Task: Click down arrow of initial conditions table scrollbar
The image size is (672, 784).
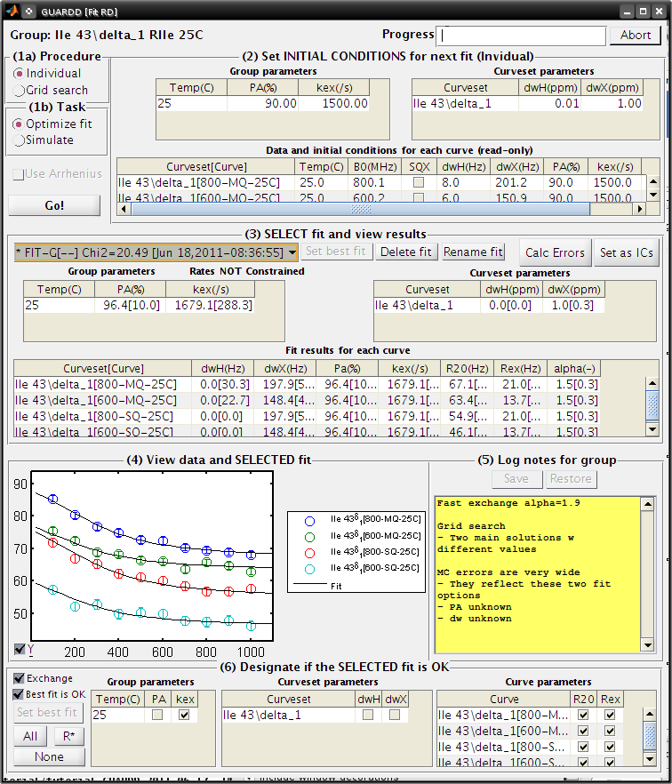Action: 653,195
